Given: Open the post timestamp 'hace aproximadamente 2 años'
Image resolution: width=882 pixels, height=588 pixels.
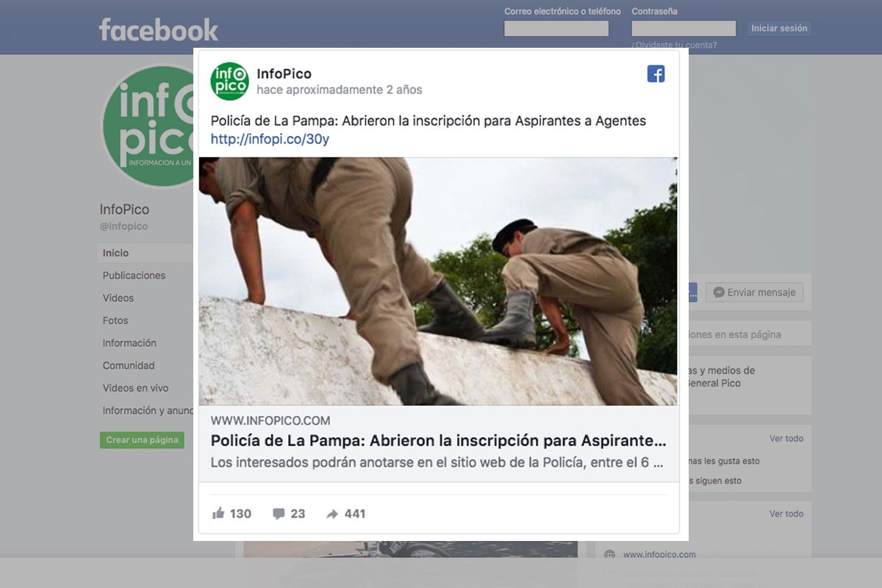Looking at the screenshot, I should pos(340,90).
